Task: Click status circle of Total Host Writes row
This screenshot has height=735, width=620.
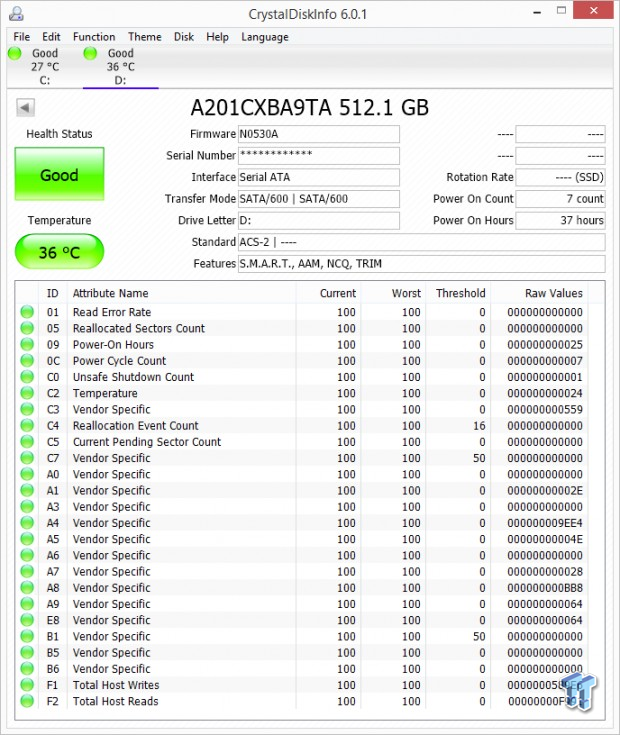Action: (x=27, y=685)
